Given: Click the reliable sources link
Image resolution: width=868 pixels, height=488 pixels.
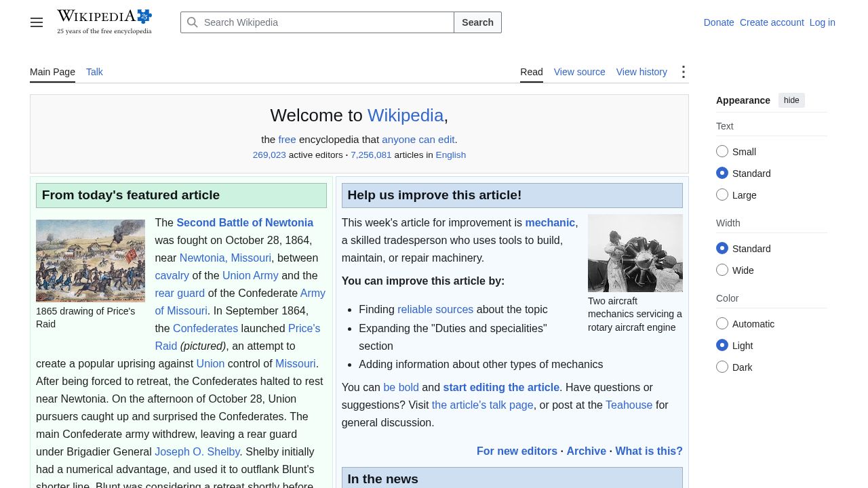Looking at the screenshot, I should (435, 309).
